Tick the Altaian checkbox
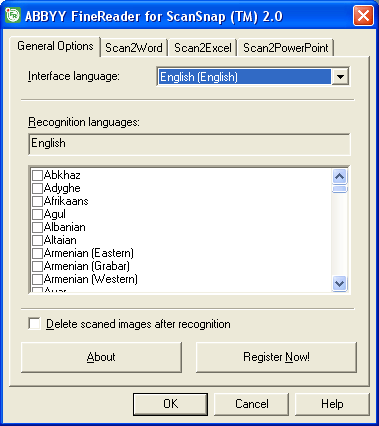This screenshot has width=379, height=426. [37, 240]
